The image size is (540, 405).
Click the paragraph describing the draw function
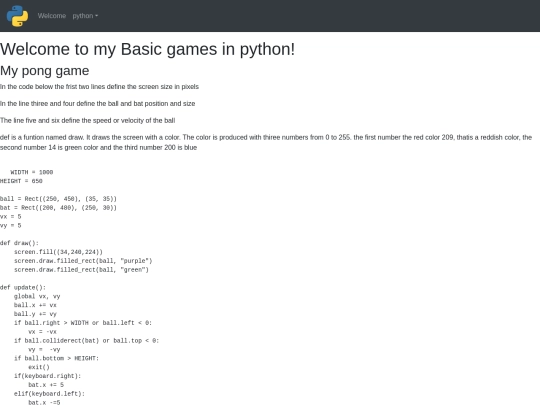[266, 142]
